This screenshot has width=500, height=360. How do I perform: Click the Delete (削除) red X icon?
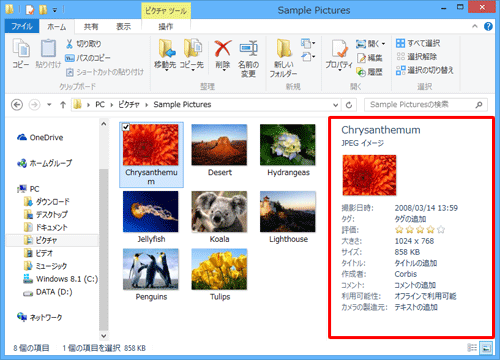(x=223, y=49)
